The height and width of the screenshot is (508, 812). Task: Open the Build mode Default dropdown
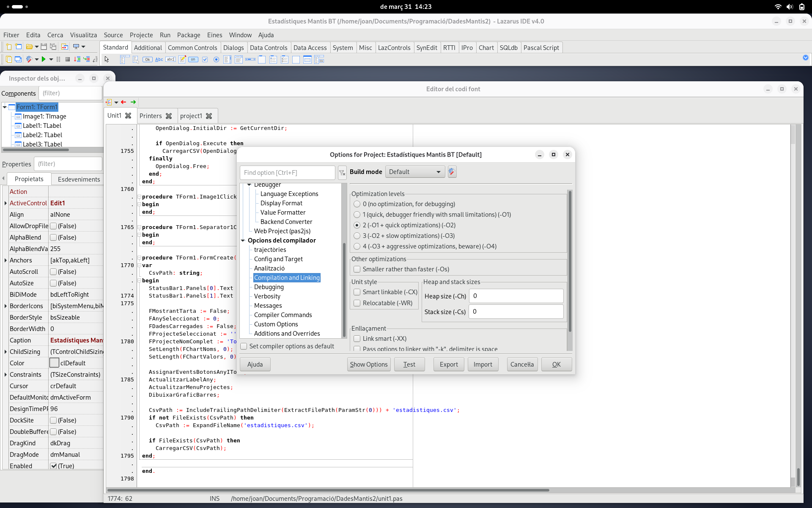pos(415,172)
